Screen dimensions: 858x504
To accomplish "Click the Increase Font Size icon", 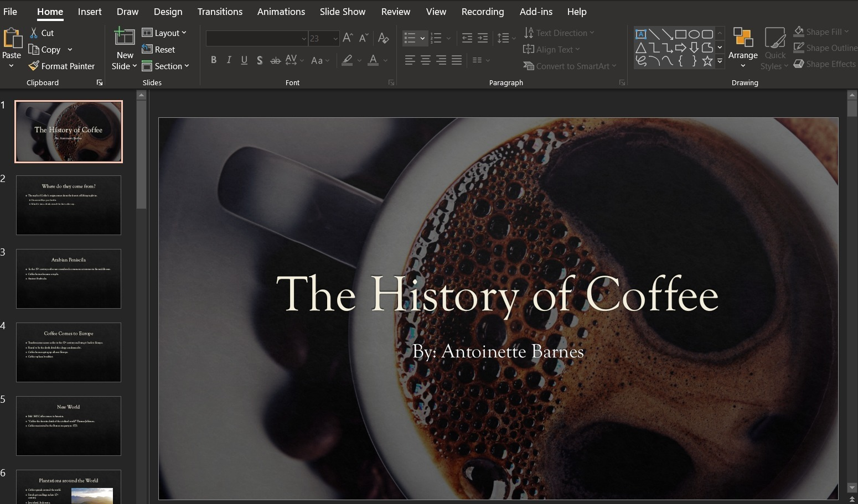I will click(x=348, y=38).
